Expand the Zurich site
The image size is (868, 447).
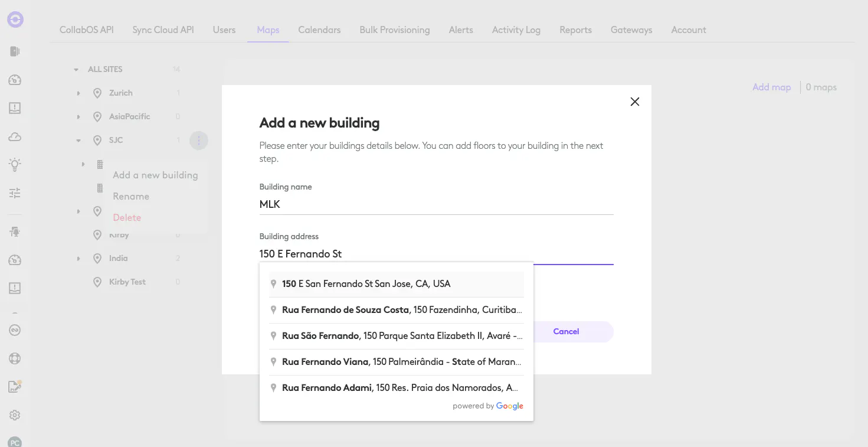pos(78,93)
